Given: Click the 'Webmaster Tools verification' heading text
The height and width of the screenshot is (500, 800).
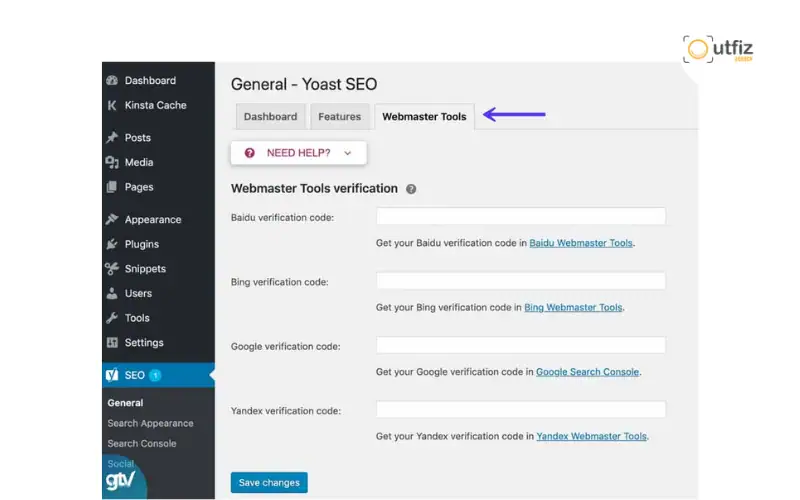Looking at the screenshot, I should [314, 189].
